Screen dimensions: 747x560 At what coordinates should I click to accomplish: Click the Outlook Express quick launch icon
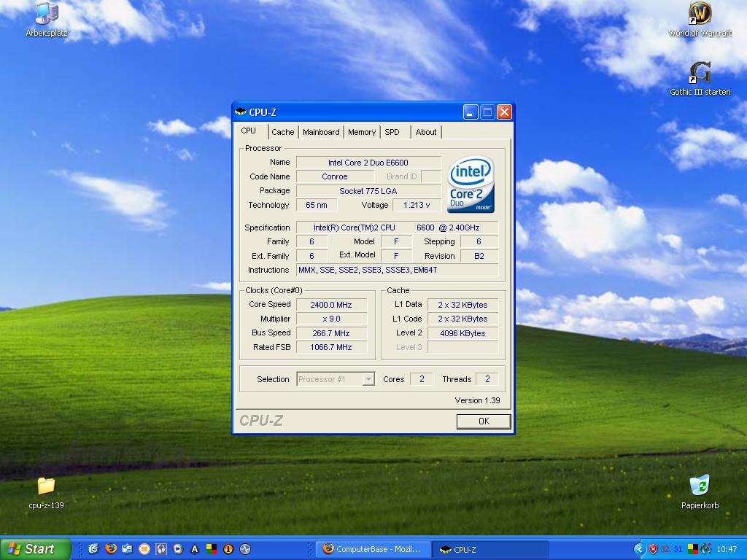click(127, 549)
